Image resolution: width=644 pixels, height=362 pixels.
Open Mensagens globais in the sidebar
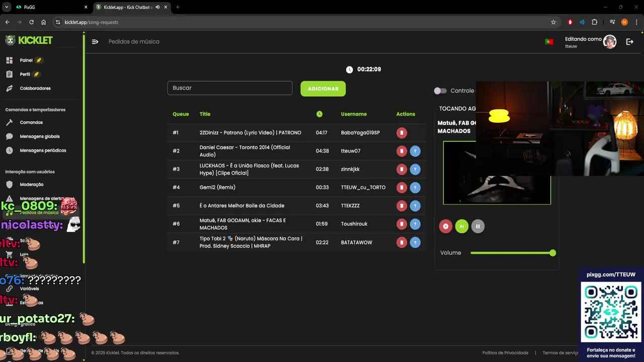(x=40, y=137)
